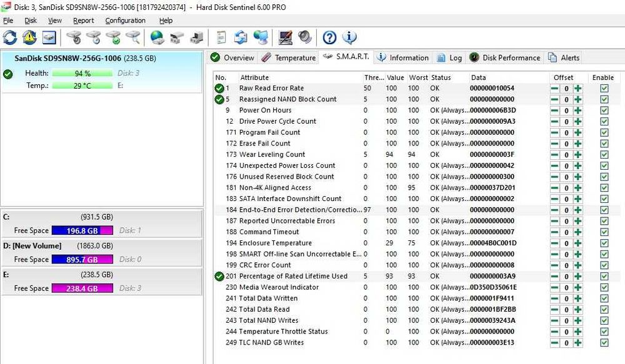Image resolution: width=625 pixels, height=364 pixels.
Task: Click the refresh icon with yellow warning triangle
Action: coord(29,37)
